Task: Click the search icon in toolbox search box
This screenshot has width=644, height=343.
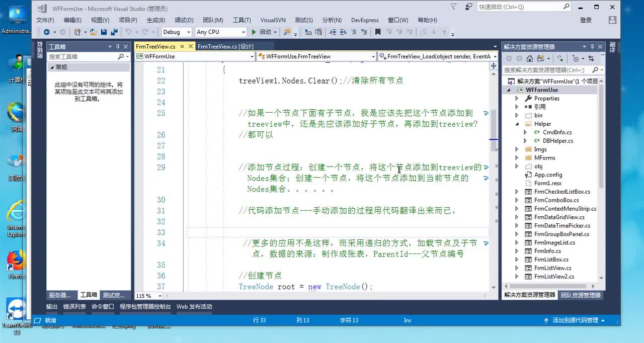Action: [121, 57]
